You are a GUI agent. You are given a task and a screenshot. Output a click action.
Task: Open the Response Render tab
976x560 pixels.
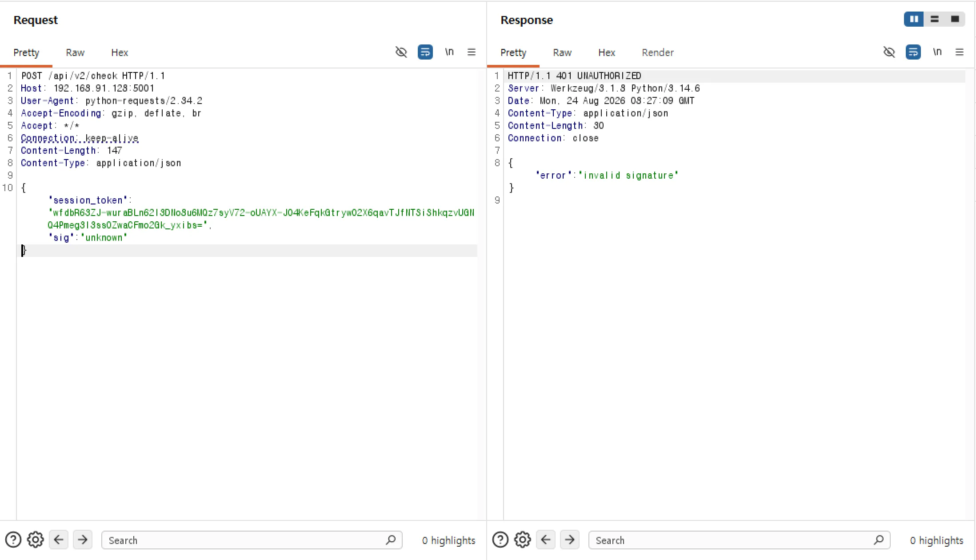click(658, 52)
